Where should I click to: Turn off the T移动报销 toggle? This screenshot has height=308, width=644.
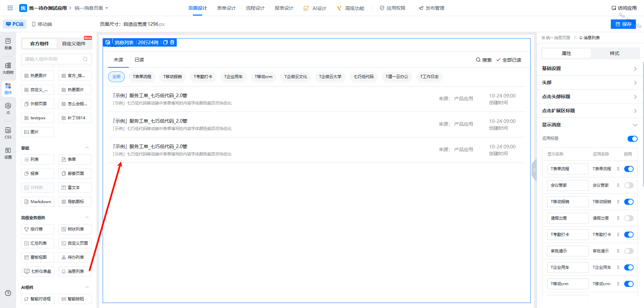(629, 202)
